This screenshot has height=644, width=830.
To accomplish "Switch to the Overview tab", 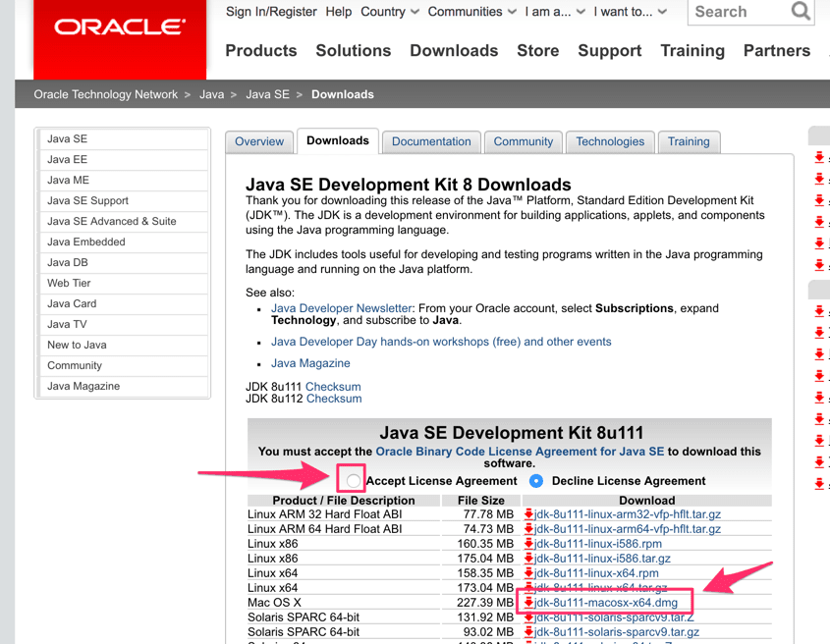I will click(x=259, y=141).
